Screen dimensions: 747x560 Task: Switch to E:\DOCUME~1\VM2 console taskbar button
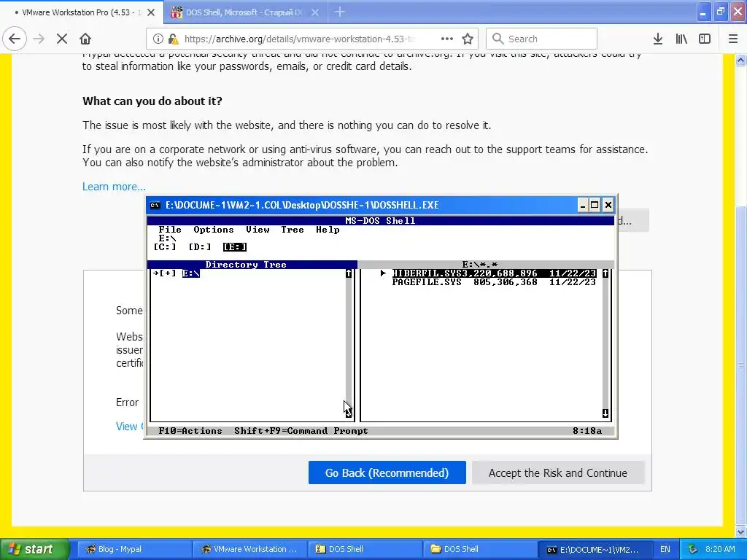(x=595, y=549)
